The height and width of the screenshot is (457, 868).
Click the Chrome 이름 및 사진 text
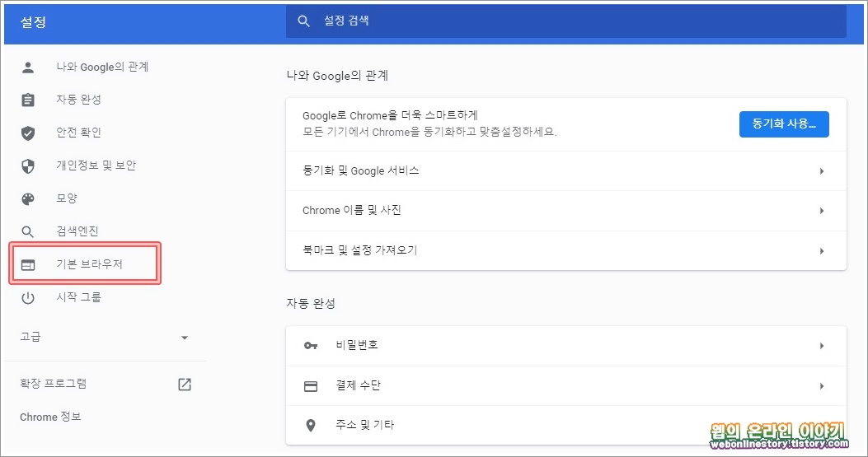coord(351,210)
